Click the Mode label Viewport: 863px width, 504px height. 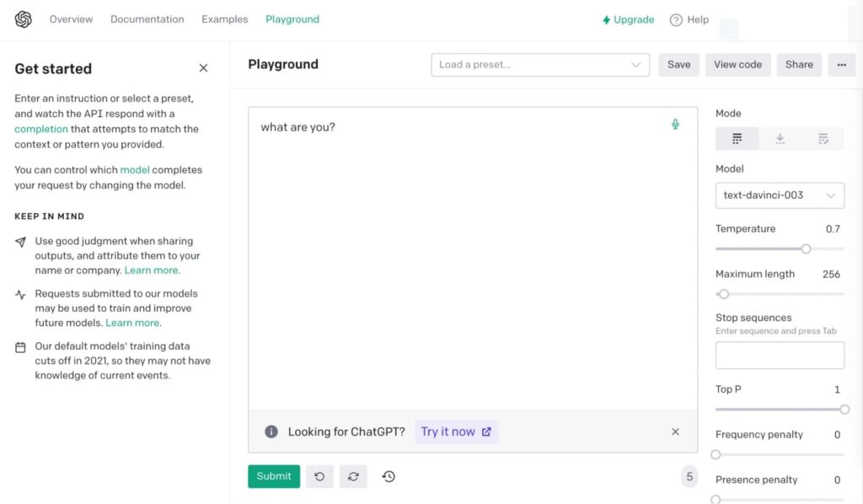[728, 113]
